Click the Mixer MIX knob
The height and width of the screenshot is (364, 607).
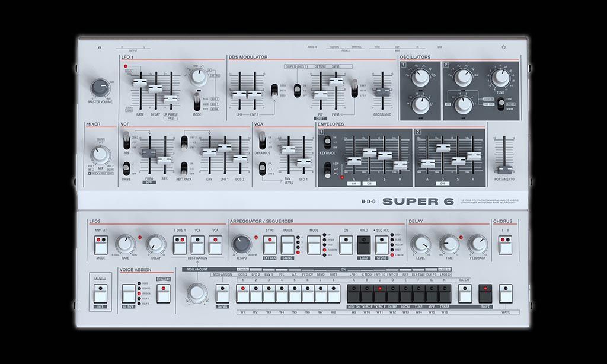100,156
